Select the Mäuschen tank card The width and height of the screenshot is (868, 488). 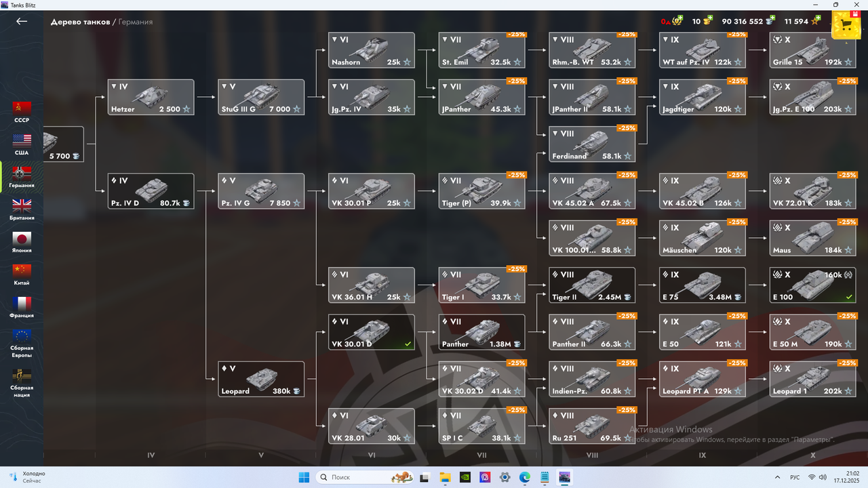pyautogui.click(x=703, y=238)
